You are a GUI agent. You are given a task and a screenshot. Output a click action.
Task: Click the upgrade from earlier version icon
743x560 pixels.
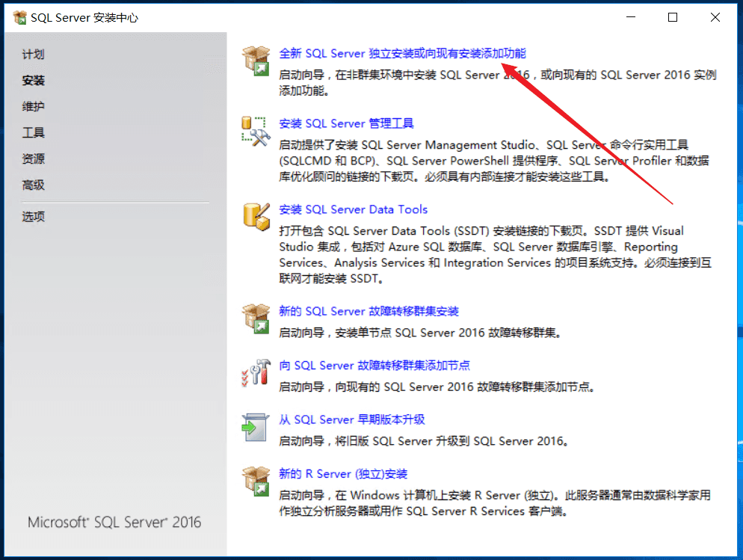click(x=256, y=428)
